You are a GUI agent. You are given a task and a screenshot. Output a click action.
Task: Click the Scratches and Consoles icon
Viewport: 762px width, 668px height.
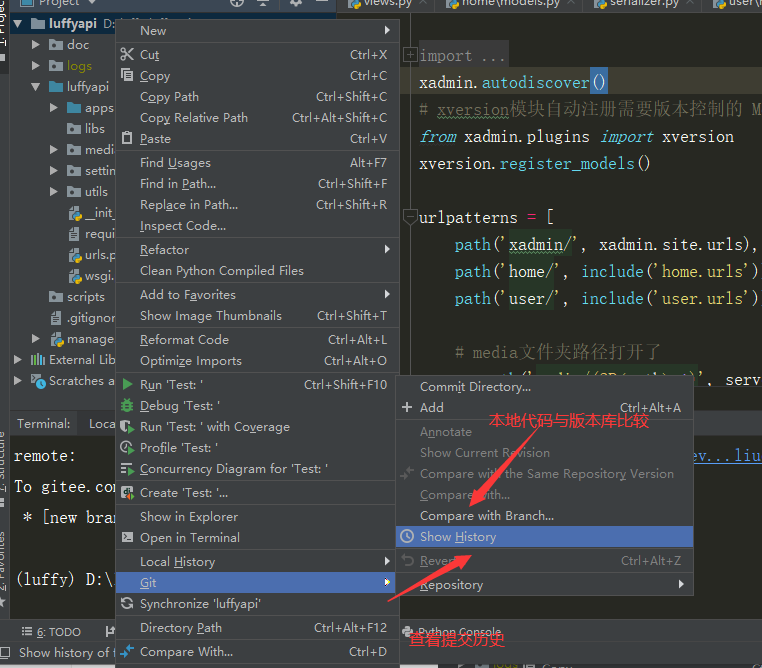click(x=38, y=380)
